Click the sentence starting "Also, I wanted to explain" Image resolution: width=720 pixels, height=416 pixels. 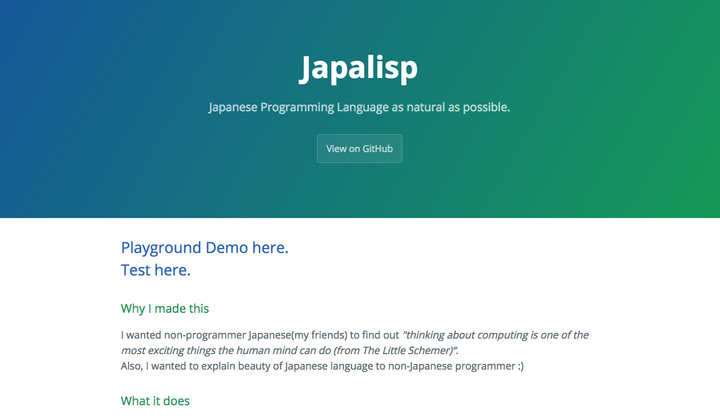tap(322, 366)
